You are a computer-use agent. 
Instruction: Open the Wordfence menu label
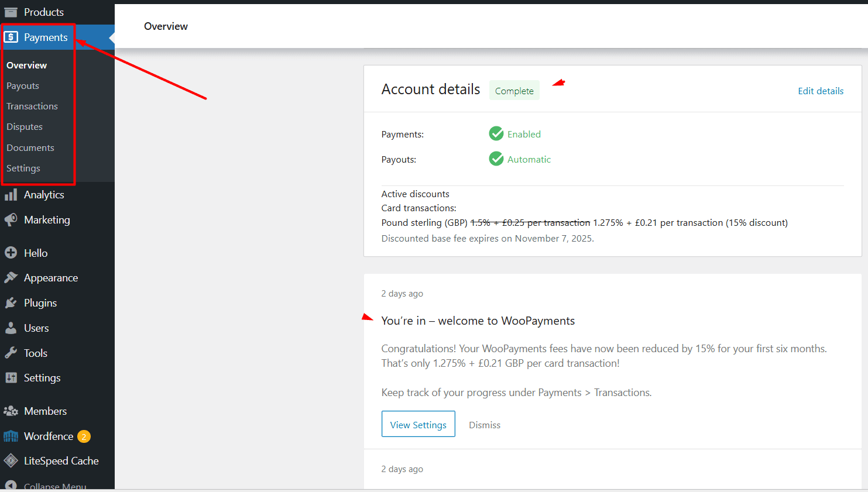point(49,436)
